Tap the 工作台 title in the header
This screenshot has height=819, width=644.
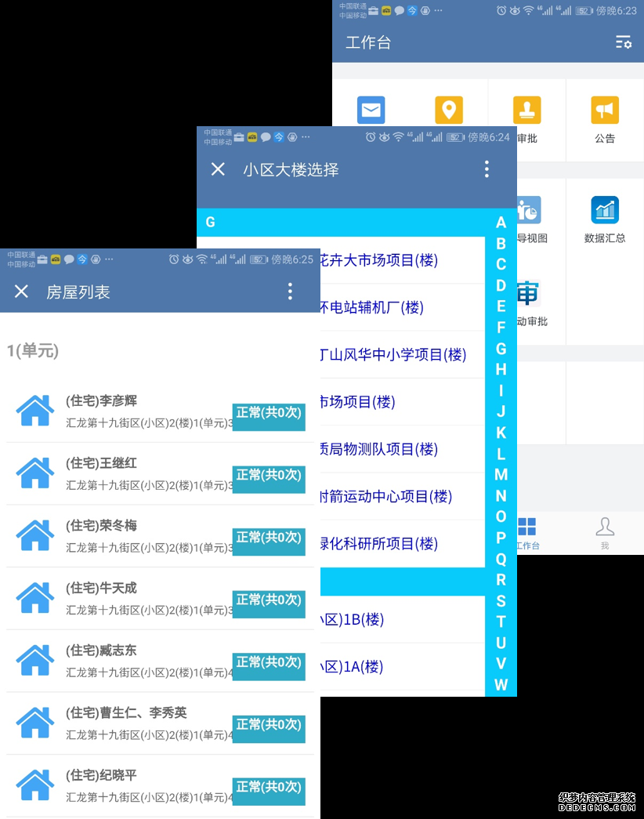point(368,42)
